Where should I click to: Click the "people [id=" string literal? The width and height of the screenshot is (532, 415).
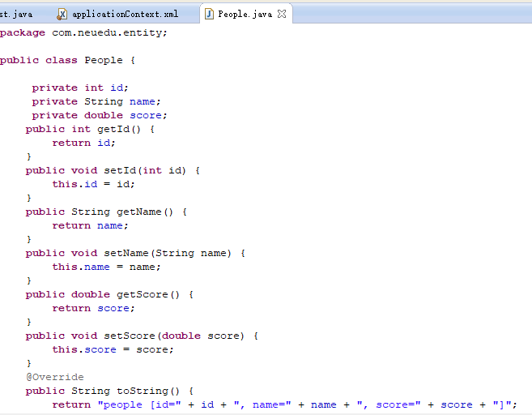click(x=139, y=404)
